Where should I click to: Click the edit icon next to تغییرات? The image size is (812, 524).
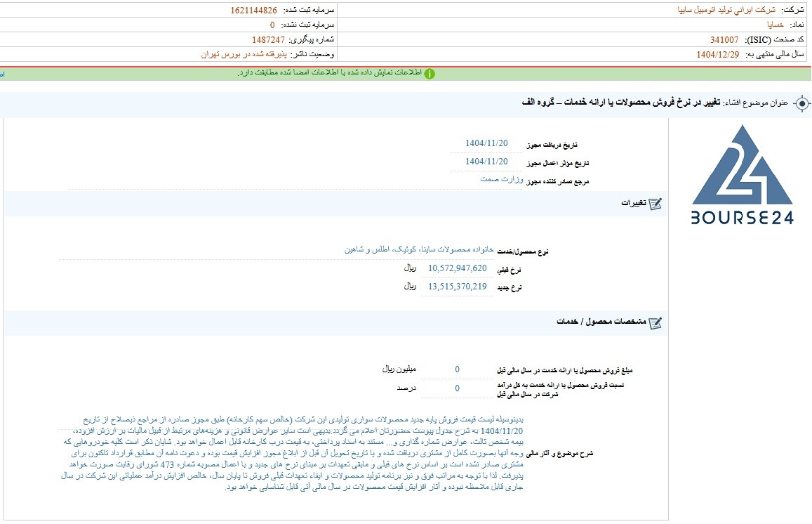pos(655,203)
